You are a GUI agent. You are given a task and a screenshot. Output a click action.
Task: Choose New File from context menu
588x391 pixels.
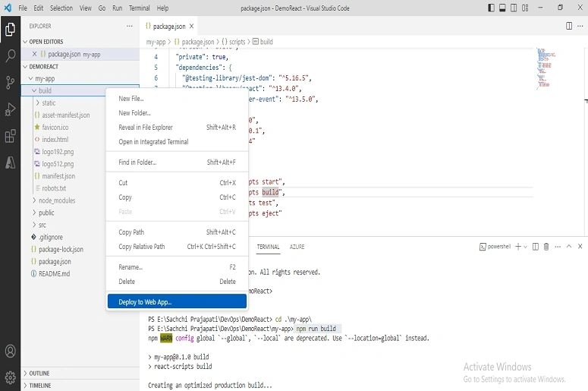177,98
